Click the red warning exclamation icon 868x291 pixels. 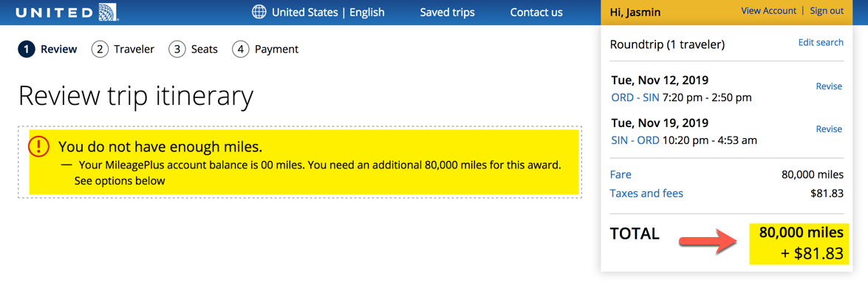pos(39,146)
